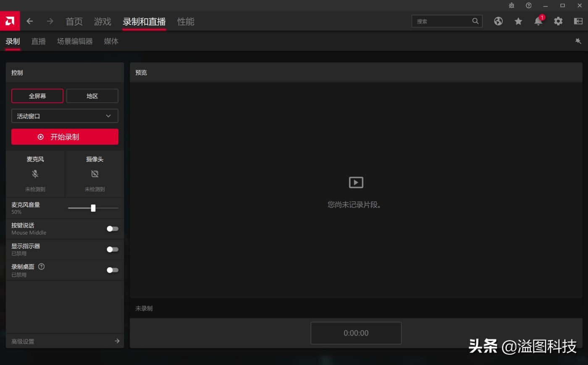Turn on the 显示指示器 indicator toggle
The image size is (588, 365).
pyautogui.click(x=112, y=249)
